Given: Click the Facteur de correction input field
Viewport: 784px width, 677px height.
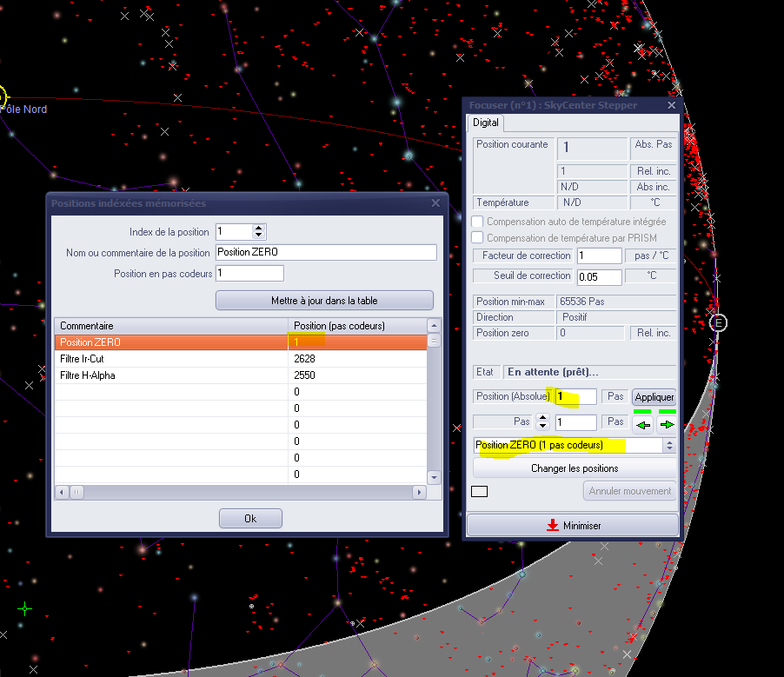Looking at the screenshot, I should pyautogui.click(x=599, y=256).
